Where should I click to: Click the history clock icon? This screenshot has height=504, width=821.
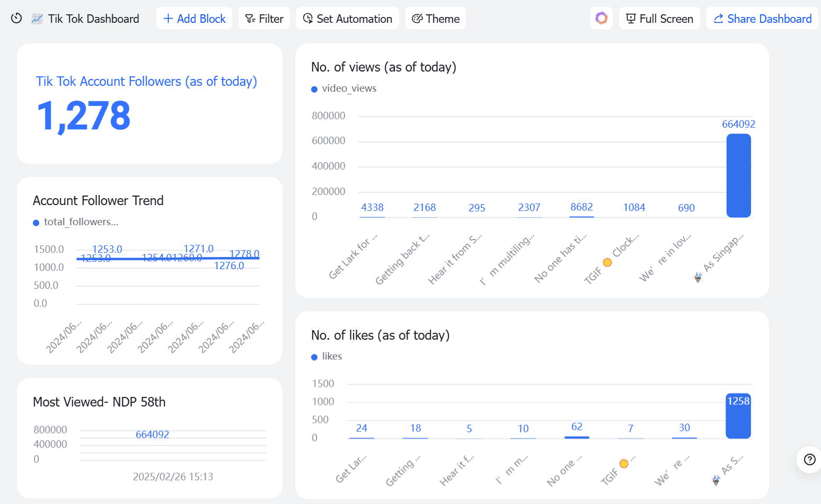coord(16,19)
